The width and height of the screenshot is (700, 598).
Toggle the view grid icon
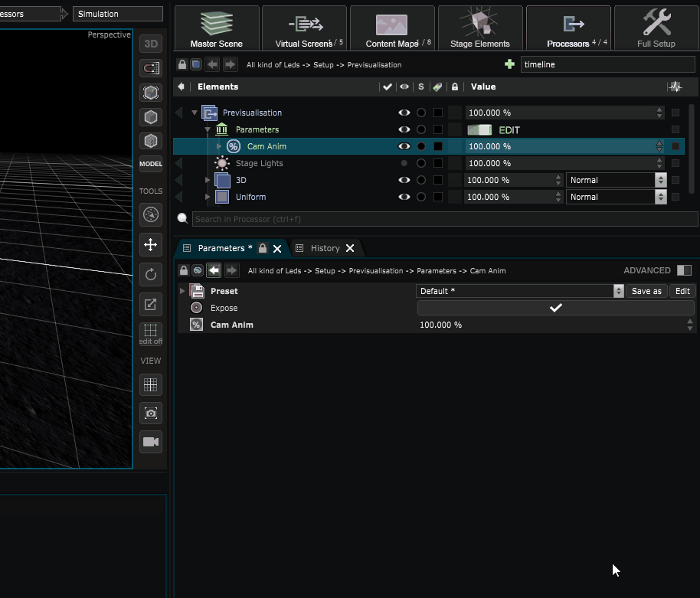point(151,384)
